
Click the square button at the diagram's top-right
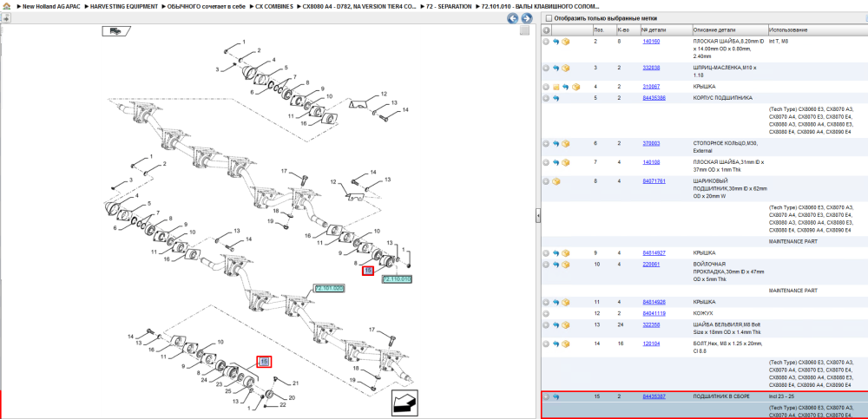(524, 31)
